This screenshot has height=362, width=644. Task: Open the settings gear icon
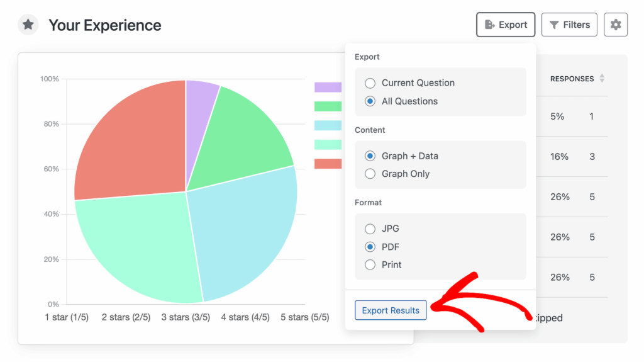click(615, 25)
